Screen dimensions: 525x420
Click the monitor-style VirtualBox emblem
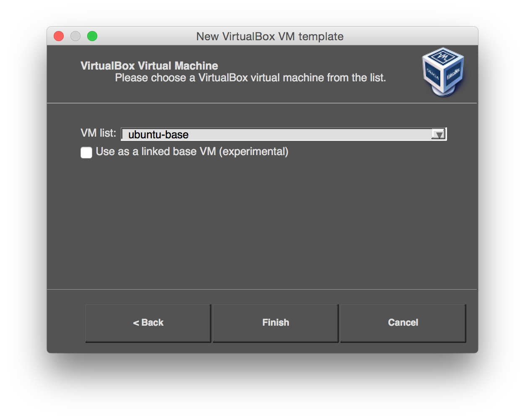pyautogui.click(x=443, y=71)
